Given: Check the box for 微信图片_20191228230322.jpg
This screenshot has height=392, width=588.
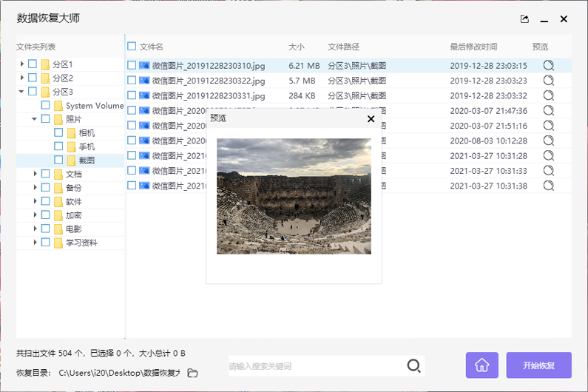Looking at the screenshot, I should click(132, 81).
